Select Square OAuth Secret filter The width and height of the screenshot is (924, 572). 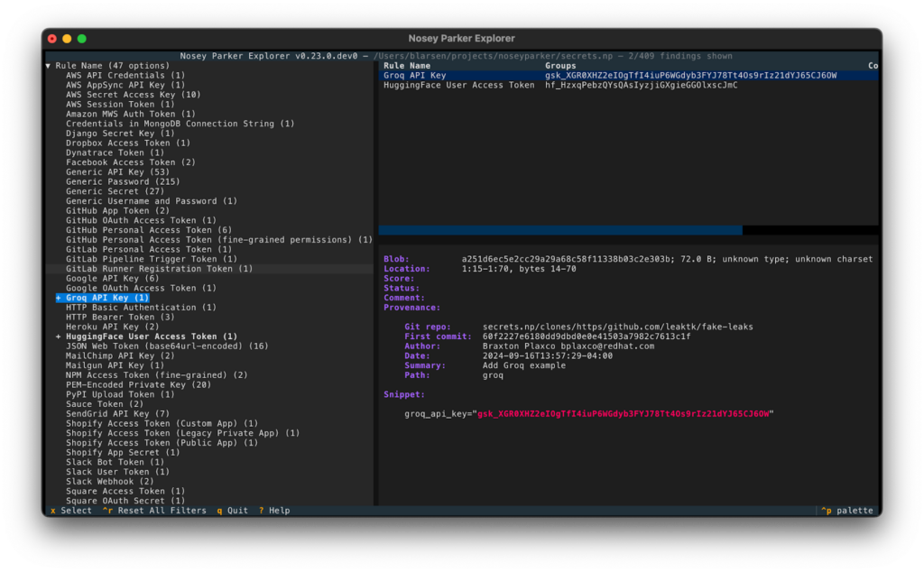[x=125, y=501]
